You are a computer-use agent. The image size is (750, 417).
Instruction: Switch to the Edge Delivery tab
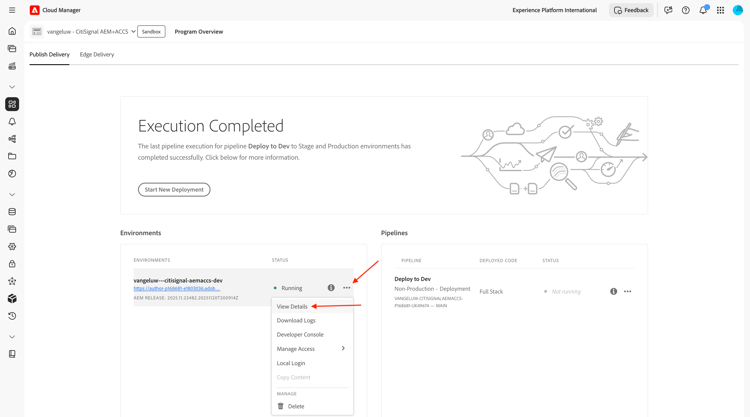[97, 55]
